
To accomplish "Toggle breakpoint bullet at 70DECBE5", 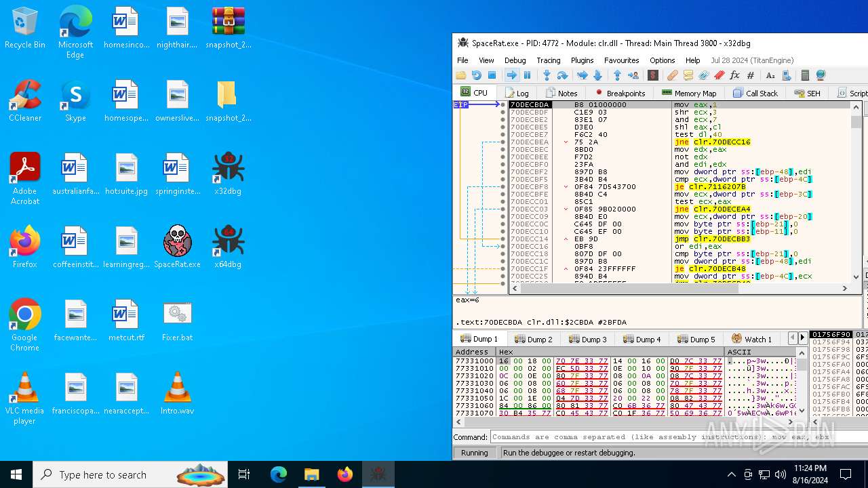I will pyautogui.click(x=502, y=127).
